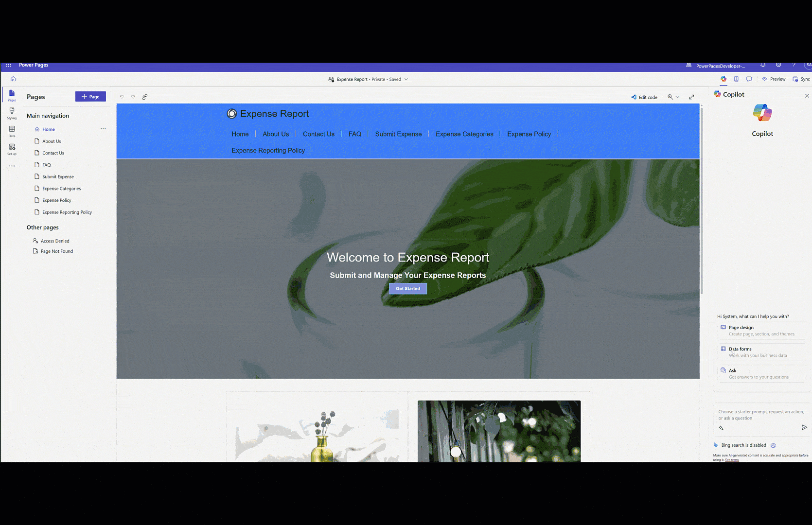This screenshot has width=812, height=525.
Task: Click the Get Started button
Action: [407, 289]
